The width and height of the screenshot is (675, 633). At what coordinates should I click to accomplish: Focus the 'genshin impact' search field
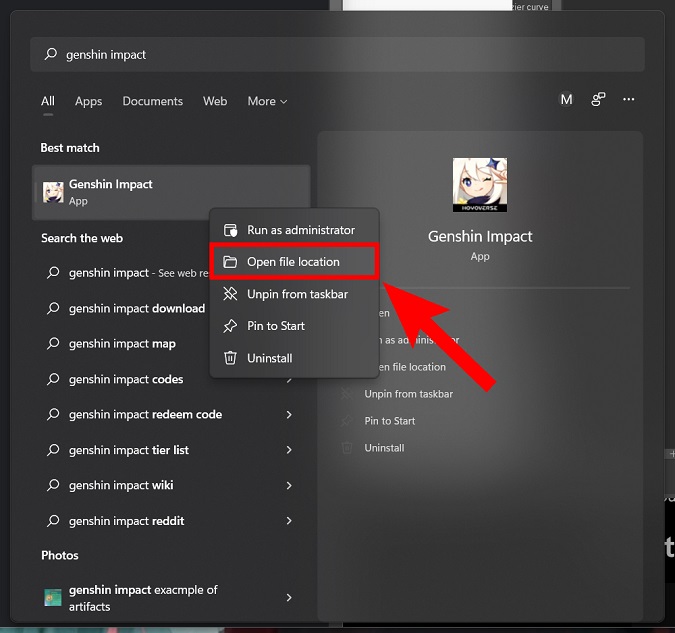point(337,54)
